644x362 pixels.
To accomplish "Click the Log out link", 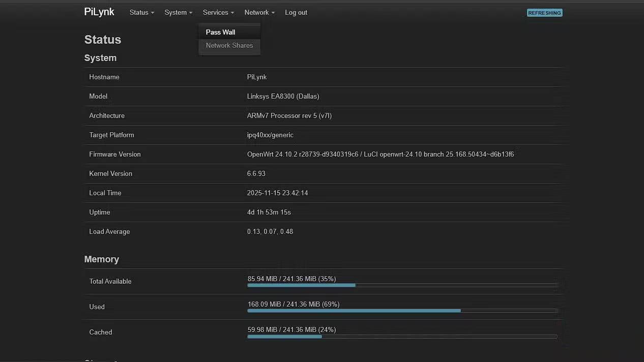I will click(296, 12).
